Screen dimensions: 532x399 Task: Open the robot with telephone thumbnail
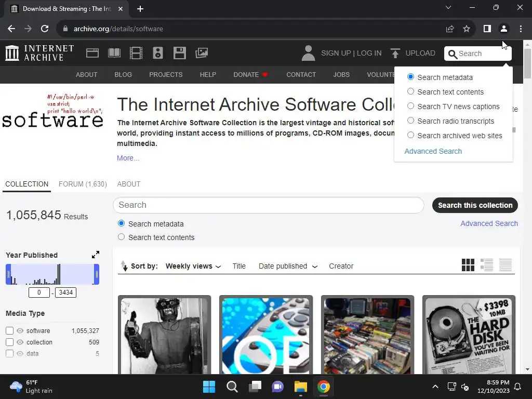[164, 335]
